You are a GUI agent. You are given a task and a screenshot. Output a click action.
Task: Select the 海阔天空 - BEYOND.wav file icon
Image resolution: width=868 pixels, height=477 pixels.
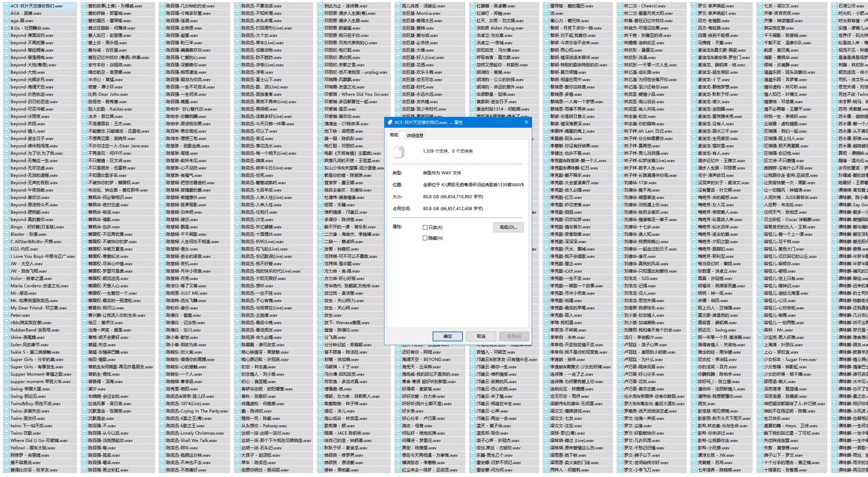(398, 360)
